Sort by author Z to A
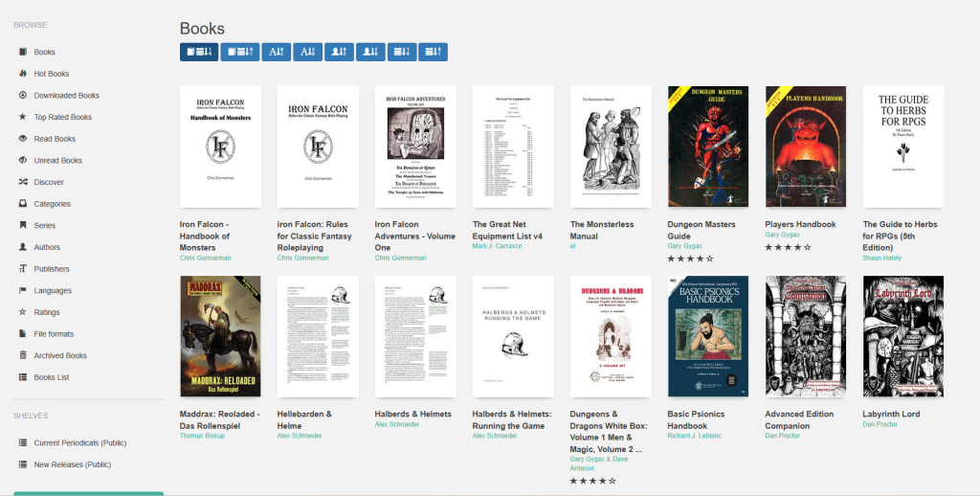 click(370, 52)
